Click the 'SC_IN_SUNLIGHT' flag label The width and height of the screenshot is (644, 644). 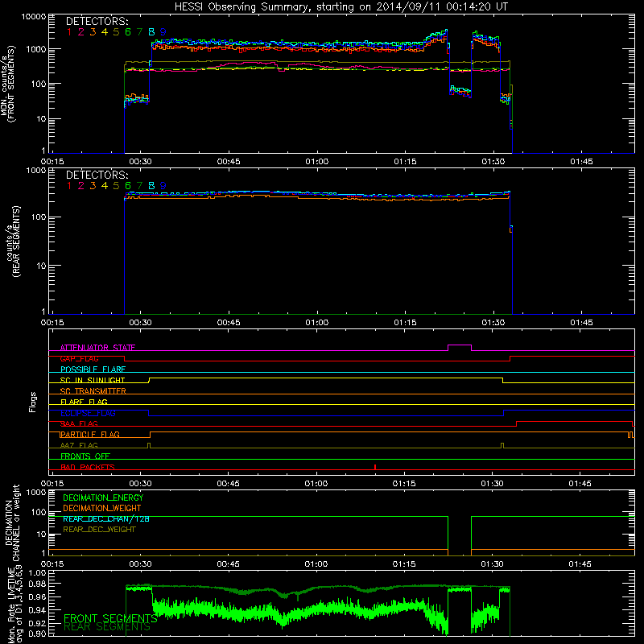click(x=93, y=380)
